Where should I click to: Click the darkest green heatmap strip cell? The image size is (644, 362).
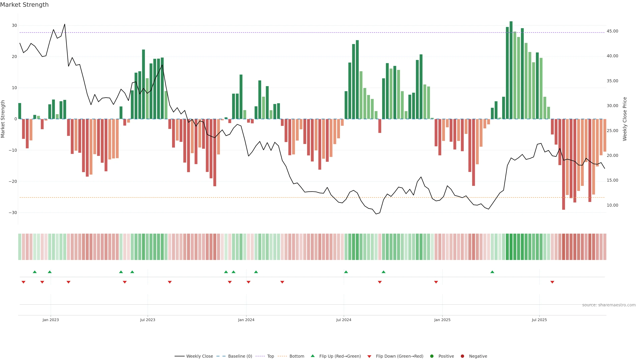point(511,247)
